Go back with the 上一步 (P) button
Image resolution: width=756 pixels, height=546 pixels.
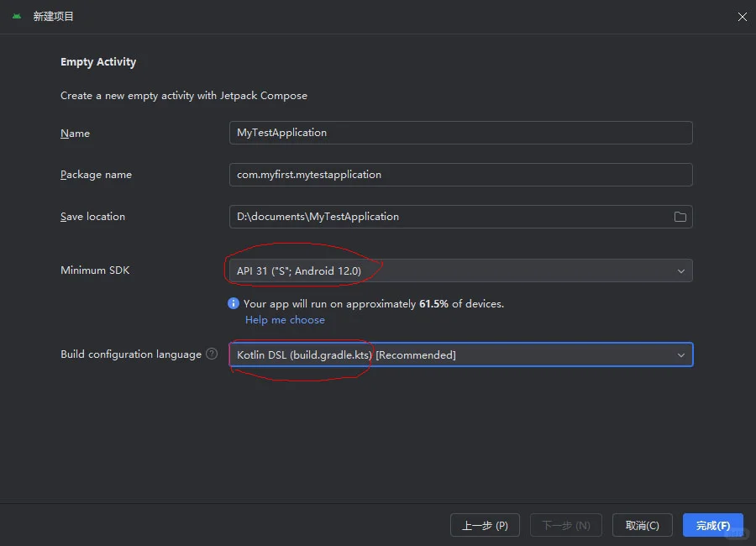[485, 526]
